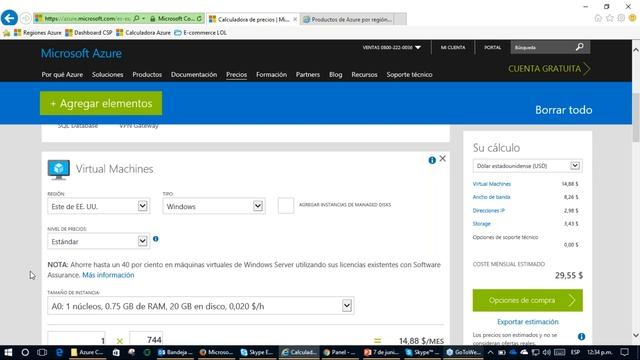Click the info icon near price disclaimer
This screenshot has height=360, width=640.
(x=581, y=336)
